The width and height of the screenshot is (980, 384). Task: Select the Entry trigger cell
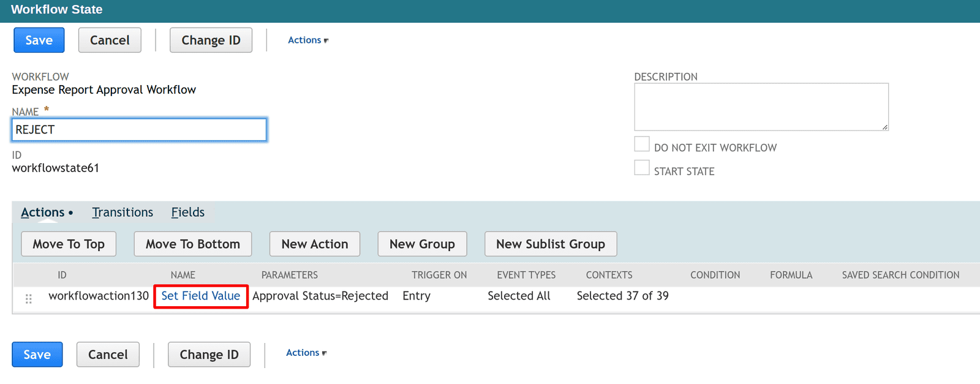[x=417, y=296]
